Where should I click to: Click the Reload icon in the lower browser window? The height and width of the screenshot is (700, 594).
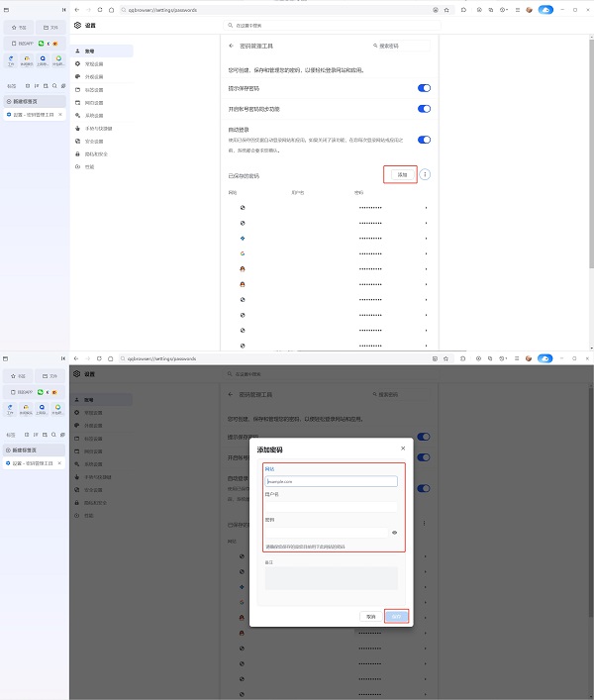pyautogui.click(x=99, y=358)
